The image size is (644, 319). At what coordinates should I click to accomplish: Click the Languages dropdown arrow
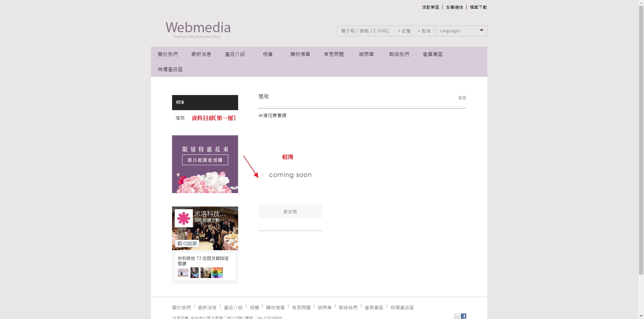[482, 31]
